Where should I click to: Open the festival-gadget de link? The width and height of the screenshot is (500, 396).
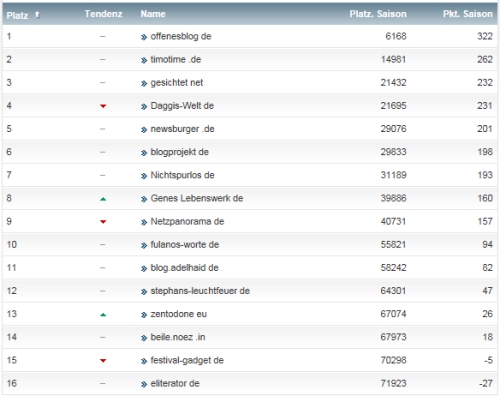pyautogui.click(x=187, y=360)
